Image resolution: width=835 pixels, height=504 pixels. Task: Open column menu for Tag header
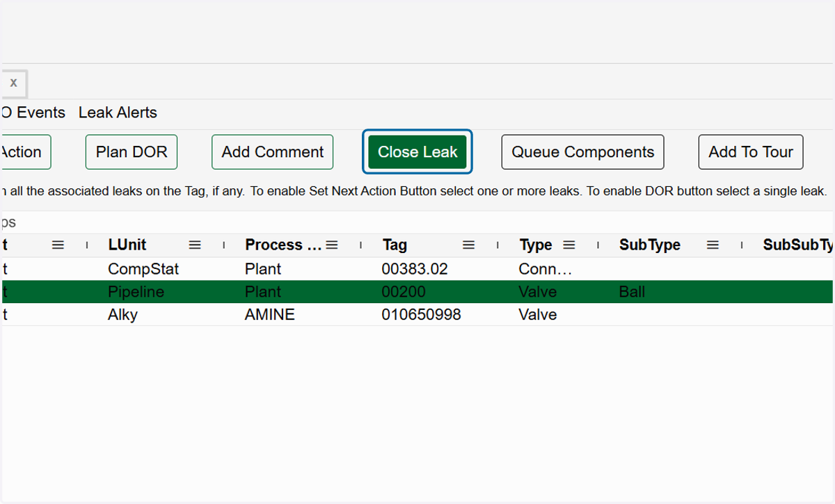tap(469, 245)
